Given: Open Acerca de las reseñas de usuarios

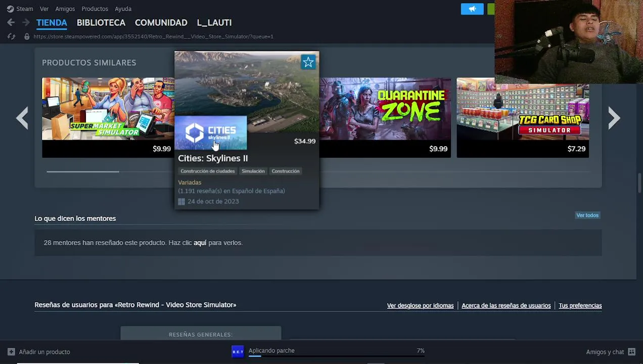Looking at the screenshot, I should (x=506, y=305).
